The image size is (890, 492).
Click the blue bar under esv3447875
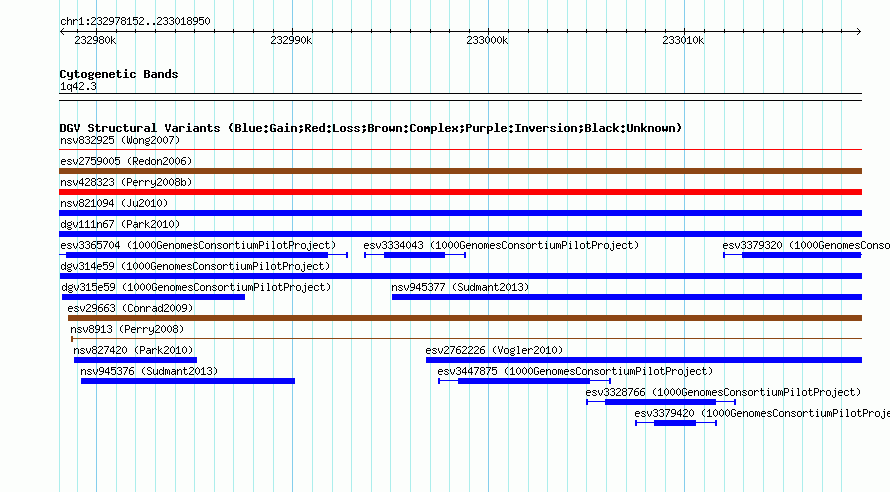524,381
